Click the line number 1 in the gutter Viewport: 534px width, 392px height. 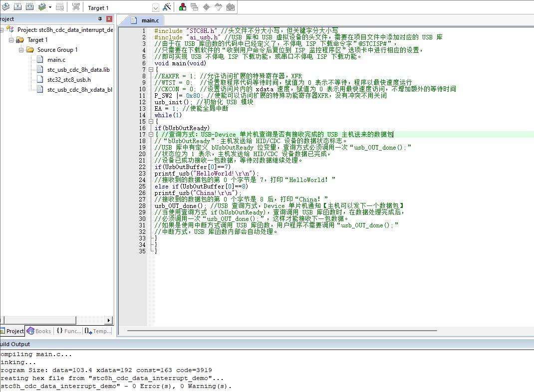144,31
